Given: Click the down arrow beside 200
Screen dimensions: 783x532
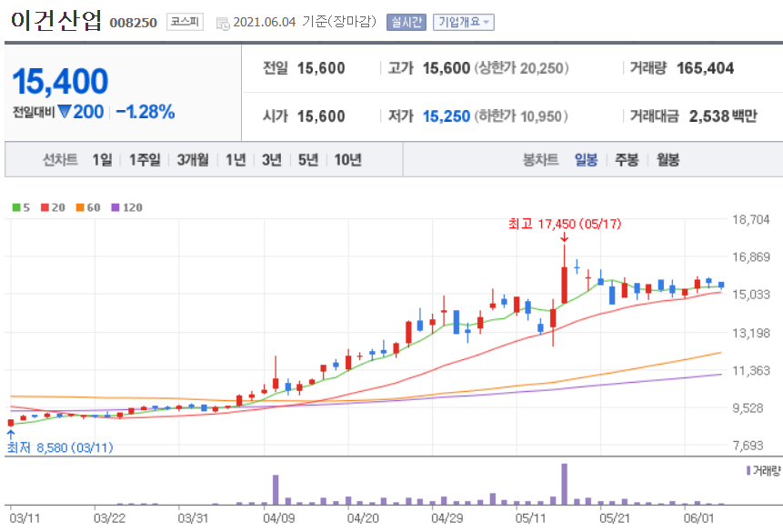Looking at the screenshot, I should point(64,111).
